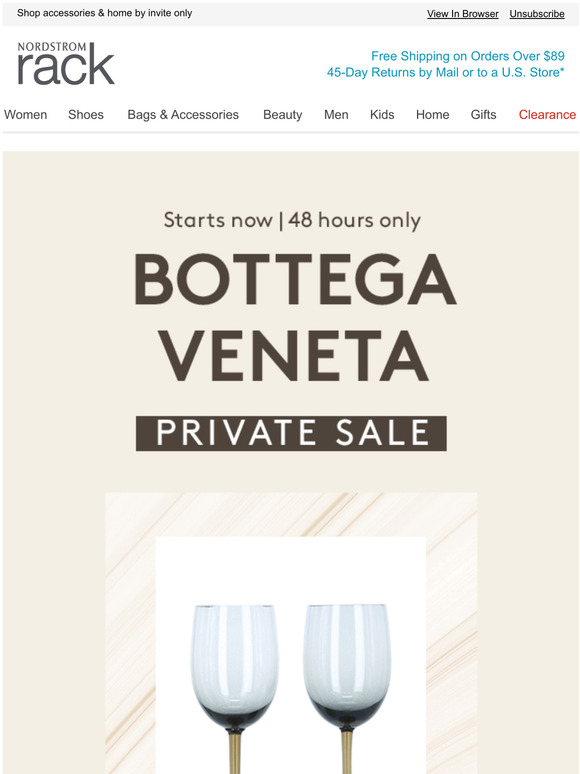Click the Starts now 48 hours only text
This screenshot has width=580, height=774.
(292, 220)
